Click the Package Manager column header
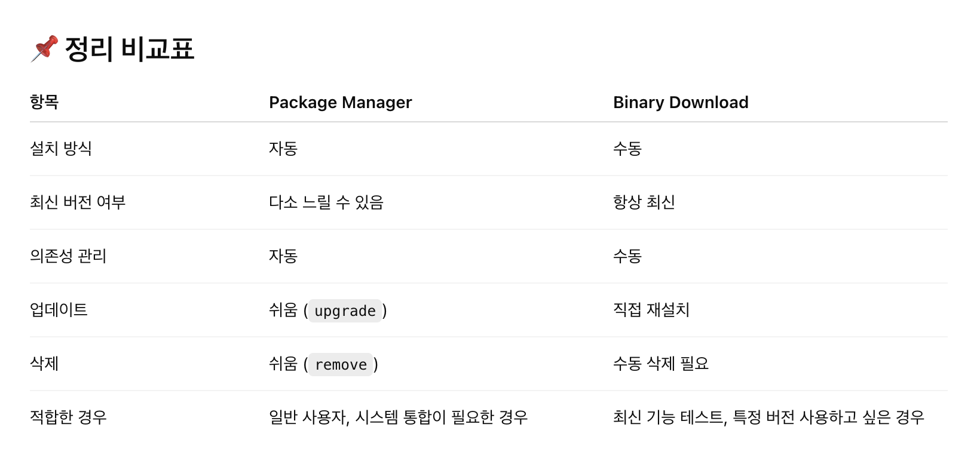 point(340,103)
